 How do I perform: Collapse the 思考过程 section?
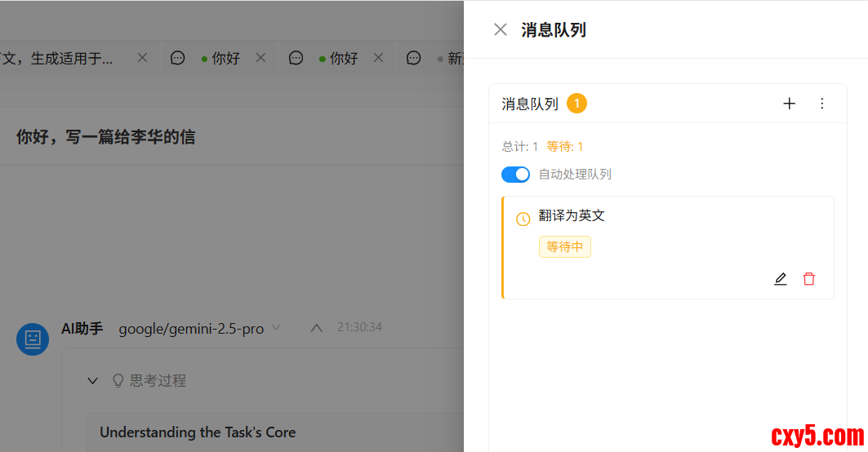[93, 381]
